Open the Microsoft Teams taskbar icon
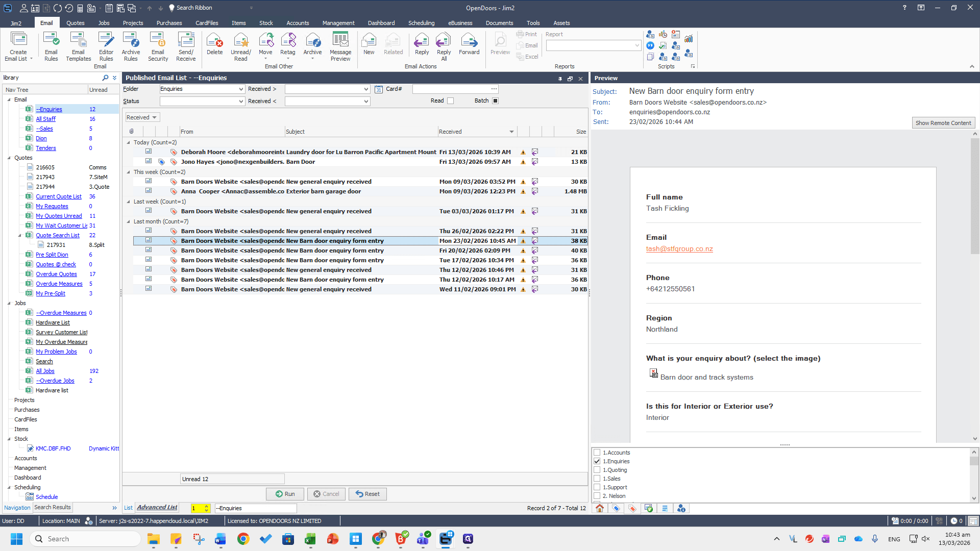The image size is (980, 551). click(x=423, y=539)
